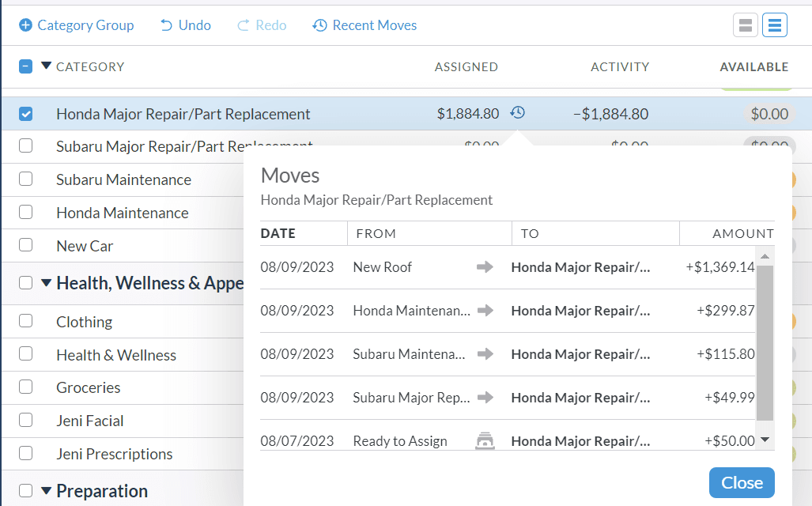
Task: Click the Moves list scrollbar thumb
Action: pos(765,343)
